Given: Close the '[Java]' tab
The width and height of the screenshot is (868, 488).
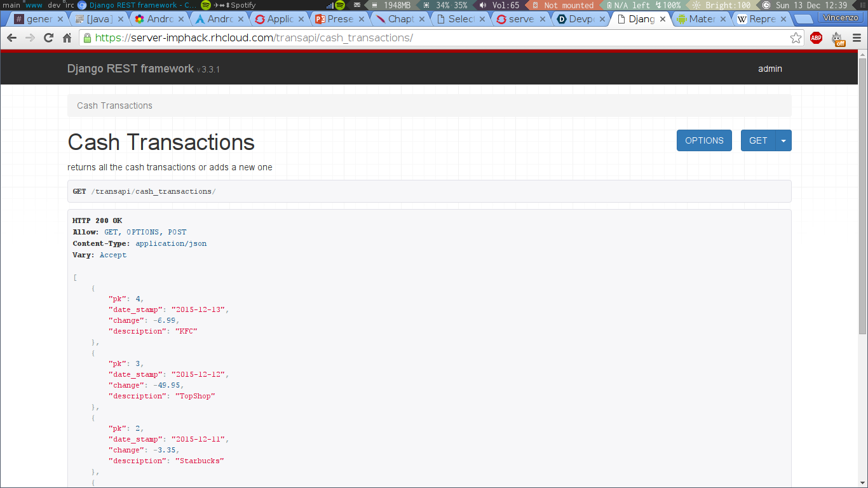Looking at the screenshot, I should coord(121,19).
